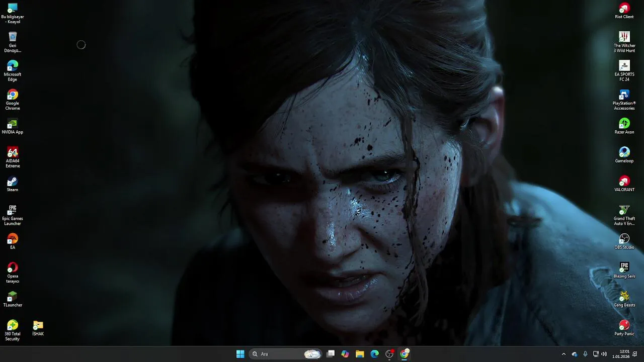Launch Copilot from the taskbar

(x=345, y=354)
